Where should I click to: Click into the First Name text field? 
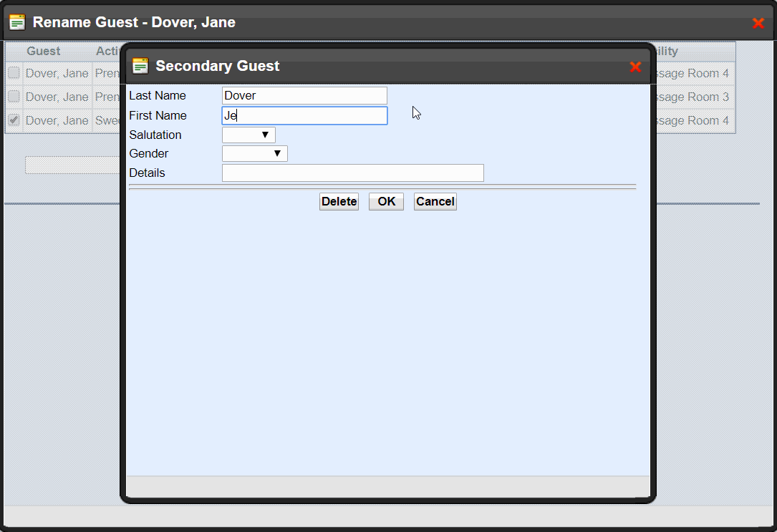click(304, 116)
